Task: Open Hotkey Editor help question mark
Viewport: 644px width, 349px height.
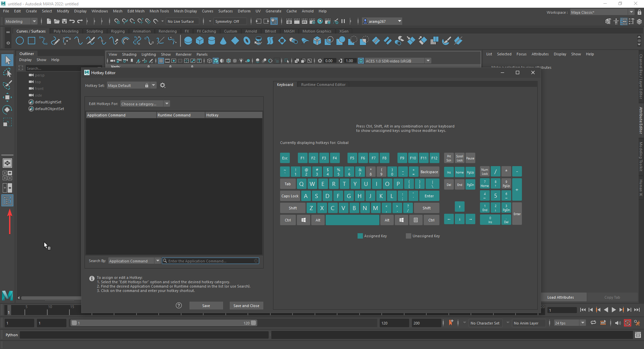Action: [x=179, y=305]
